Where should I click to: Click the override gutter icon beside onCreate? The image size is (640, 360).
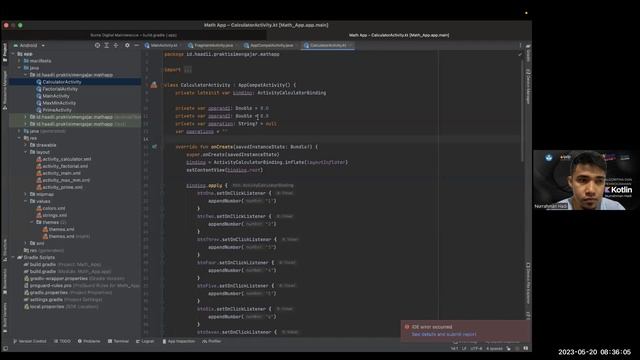coord(154,147)
